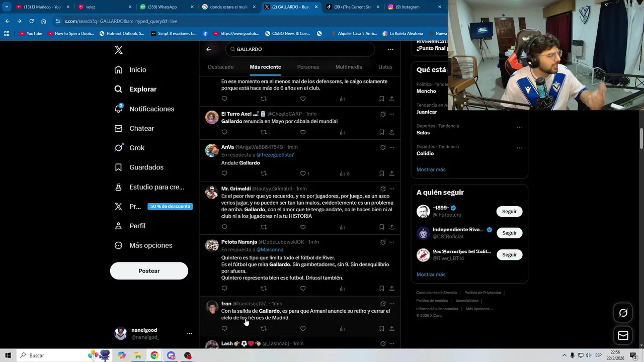Open the Perfil sidebar item
The height and width of the screenshot is (362, 644).
tap(130, 226)
